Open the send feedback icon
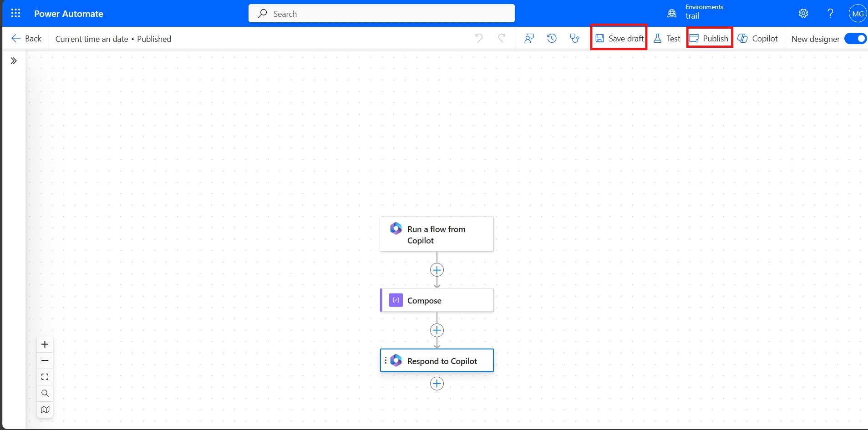 (529, 38)
